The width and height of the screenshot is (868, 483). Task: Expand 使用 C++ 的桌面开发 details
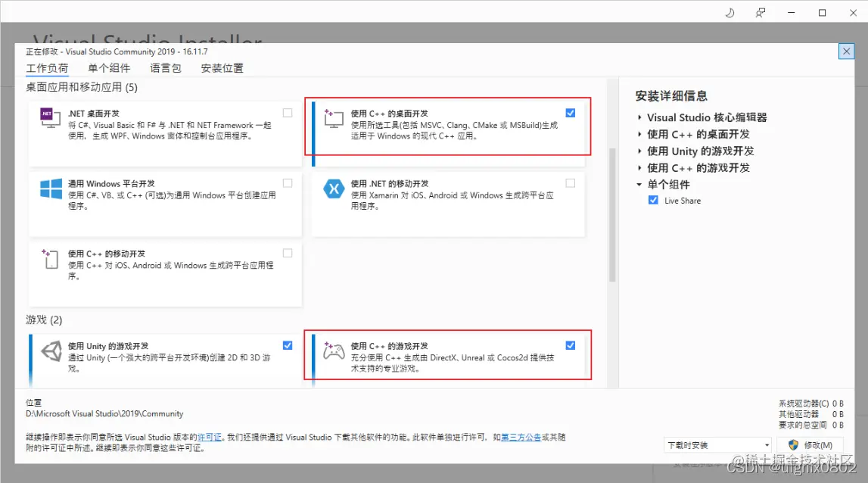point(639,134)
